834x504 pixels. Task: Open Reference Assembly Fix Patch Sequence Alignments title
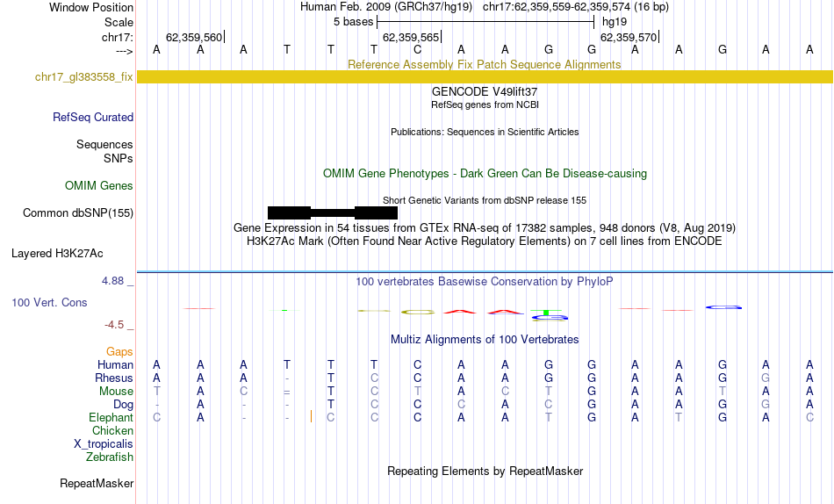(x=485, y=64)
